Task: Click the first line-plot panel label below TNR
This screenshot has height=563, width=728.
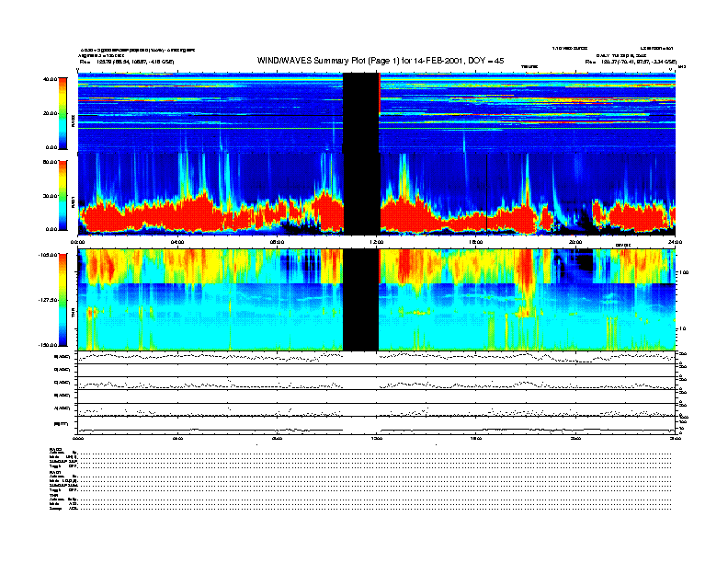Action: click(63, 357)
